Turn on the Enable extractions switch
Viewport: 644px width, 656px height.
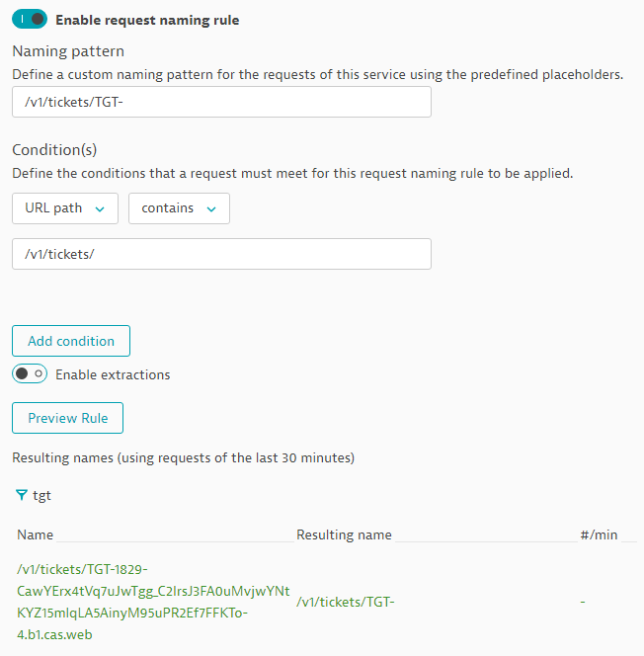coord(30,373)
